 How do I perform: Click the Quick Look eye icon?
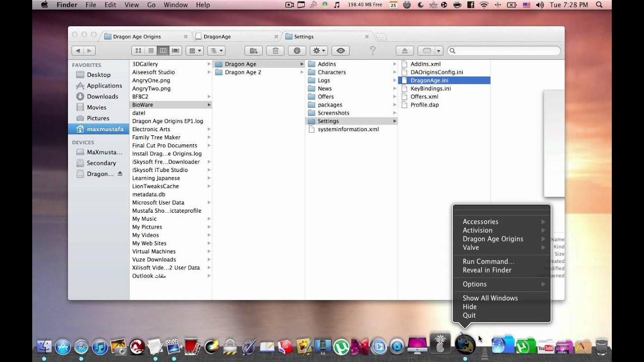pos(341,51)
